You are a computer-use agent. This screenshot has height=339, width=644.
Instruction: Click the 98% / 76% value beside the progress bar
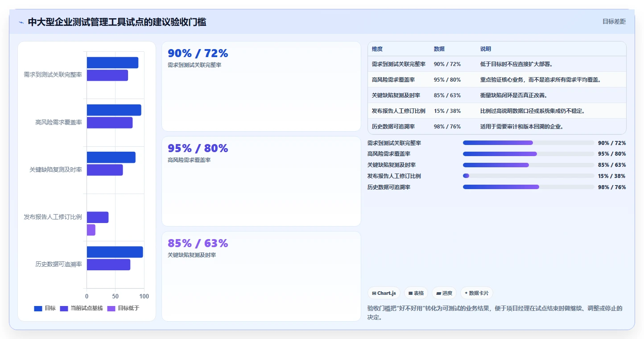612,187
